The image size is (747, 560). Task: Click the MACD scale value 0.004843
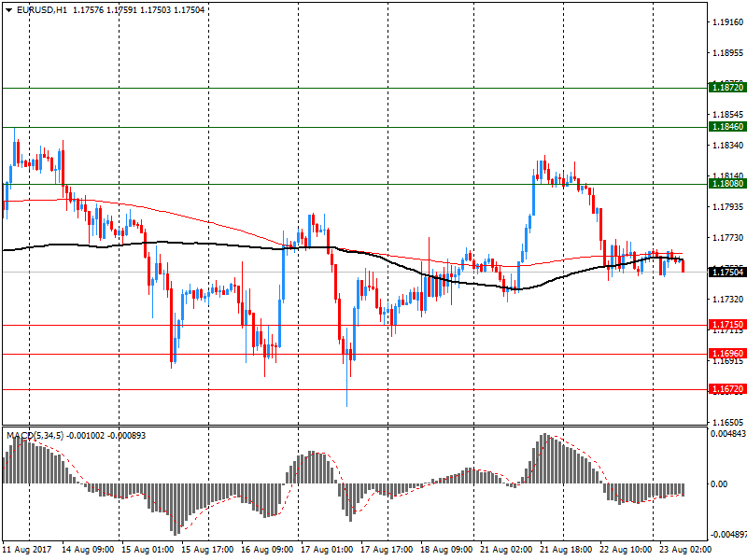coord(728,434)
